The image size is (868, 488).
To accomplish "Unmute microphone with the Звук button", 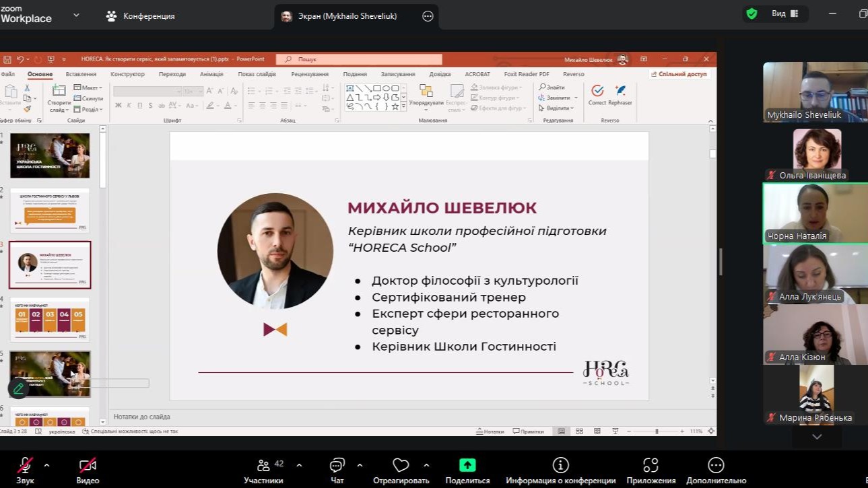I will click(25, 466).
